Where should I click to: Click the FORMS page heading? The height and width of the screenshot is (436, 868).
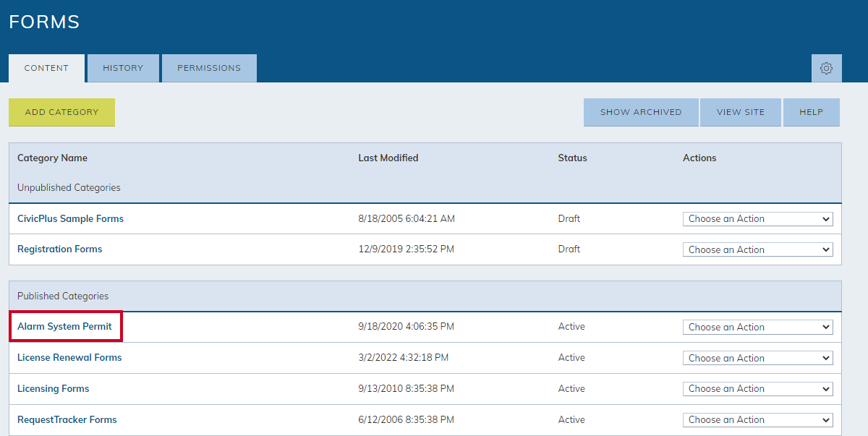pyautogui.click(x=44, y=22)
